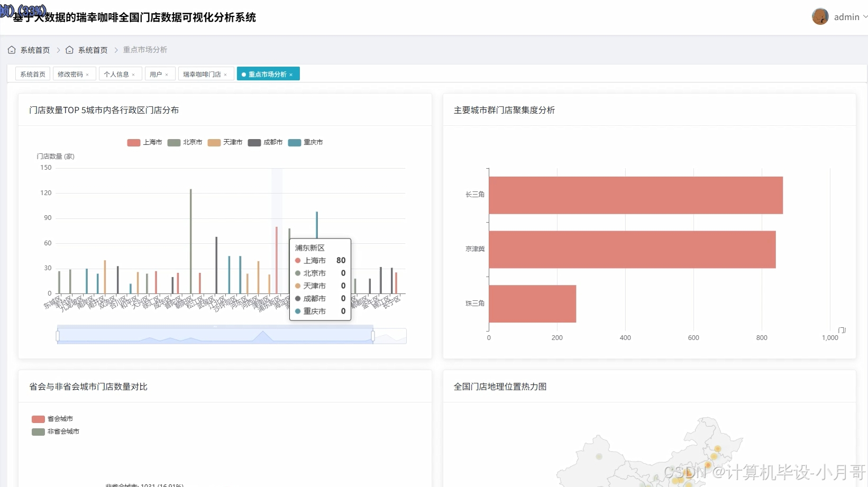
Task: Click the 长三角 bar in cluster chart
Action: pos(636,195)
